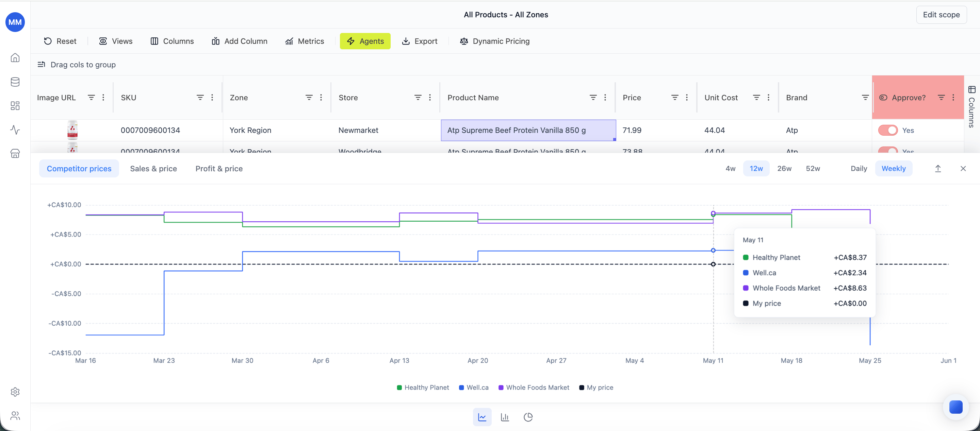Toggle Healthy Planet legend series

click(x=423, y=387)
